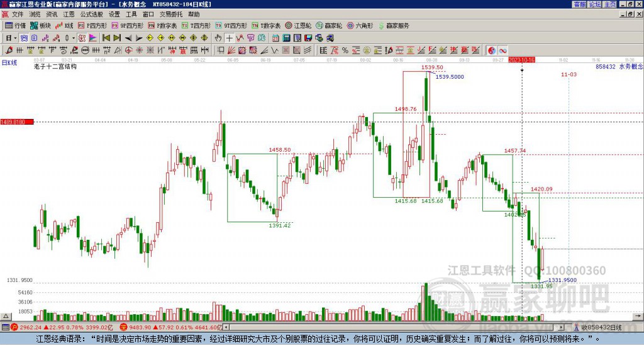
Task: Click the 1489.8180 red price label
Action: [x=17, y=122]
